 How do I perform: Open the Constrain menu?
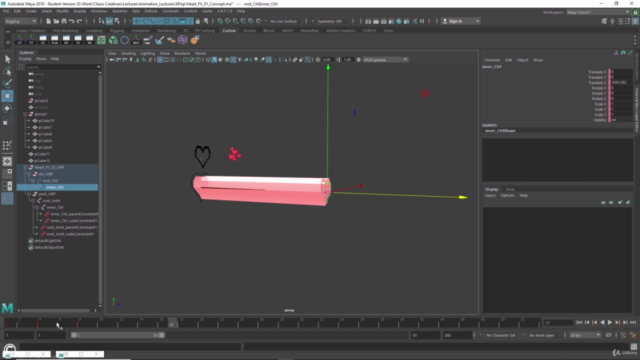click(171, 11)
